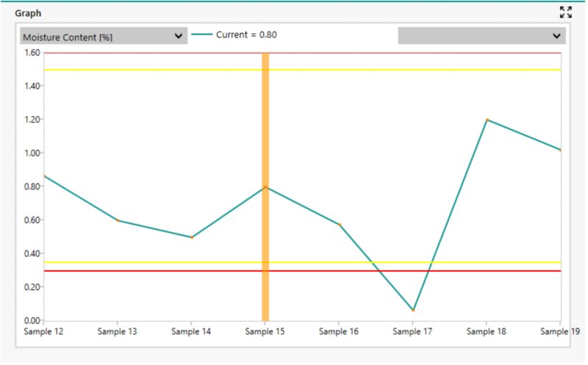Open the Moisture Content dropdown
This screenshot has width=588, height=365.
104,36
